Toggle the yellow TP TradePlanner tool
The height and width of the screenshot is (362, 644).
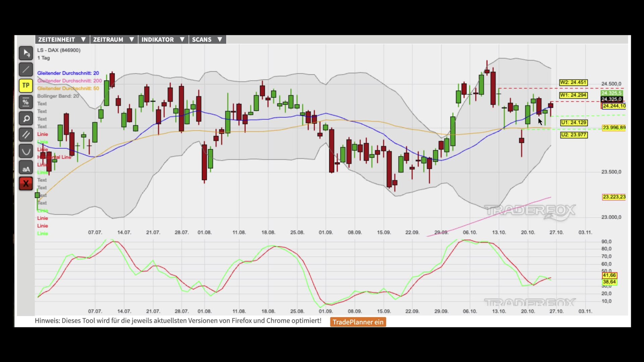point(26,85)
